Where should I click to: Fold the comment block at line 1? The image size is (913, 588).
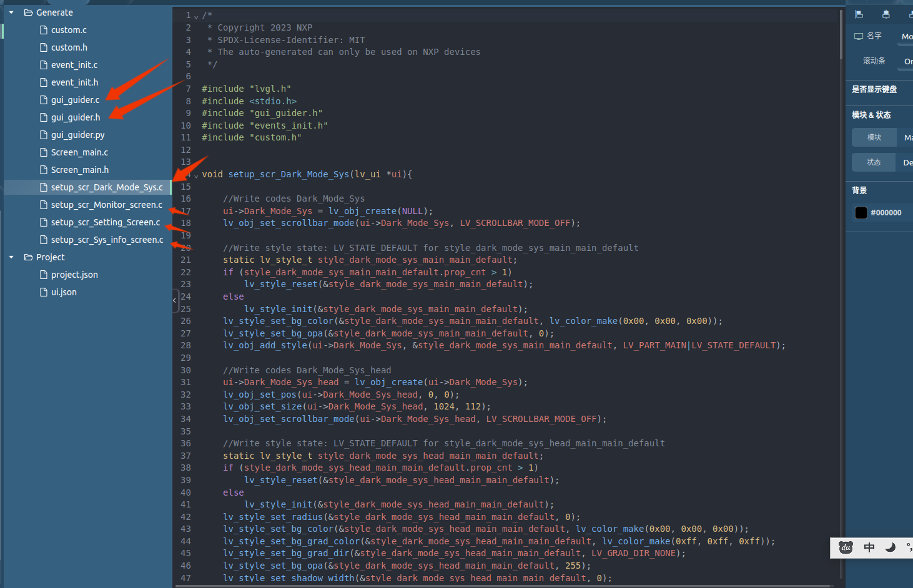pyautogui.click(x=196, y=16)
